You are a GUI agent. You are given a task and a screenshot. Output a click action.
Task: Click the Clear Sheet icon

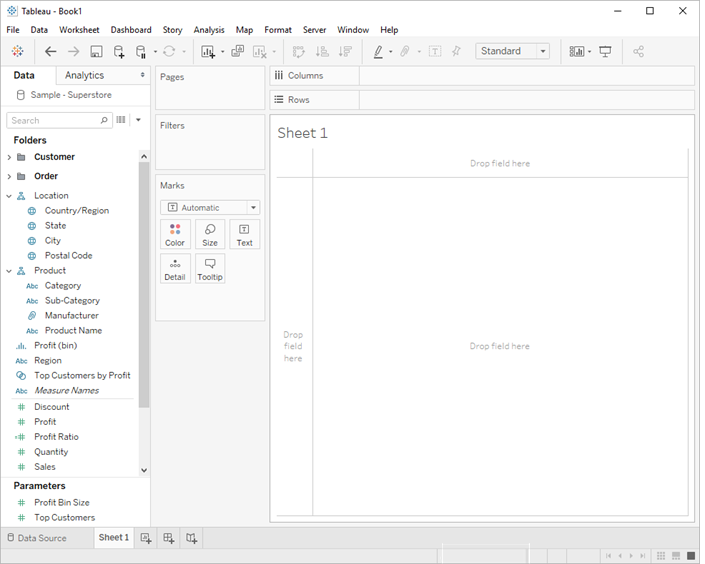[x=260, y=52]
